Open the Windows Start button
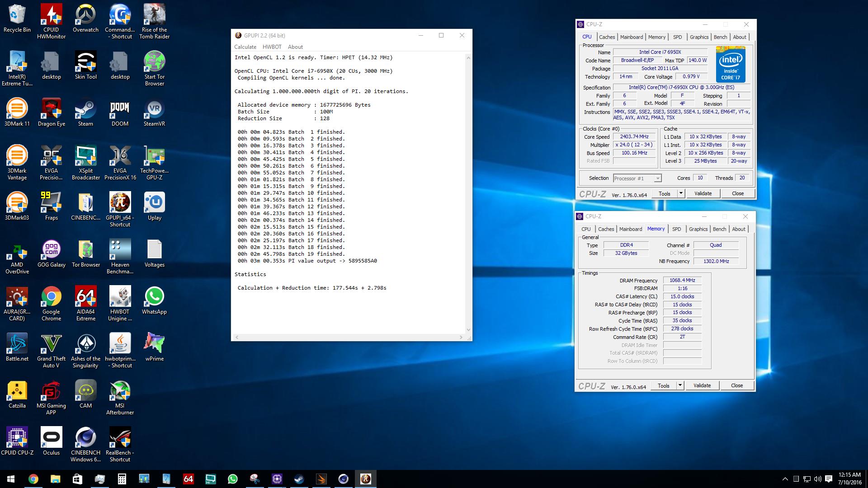 pyautogui.click(x=11, y=479)
